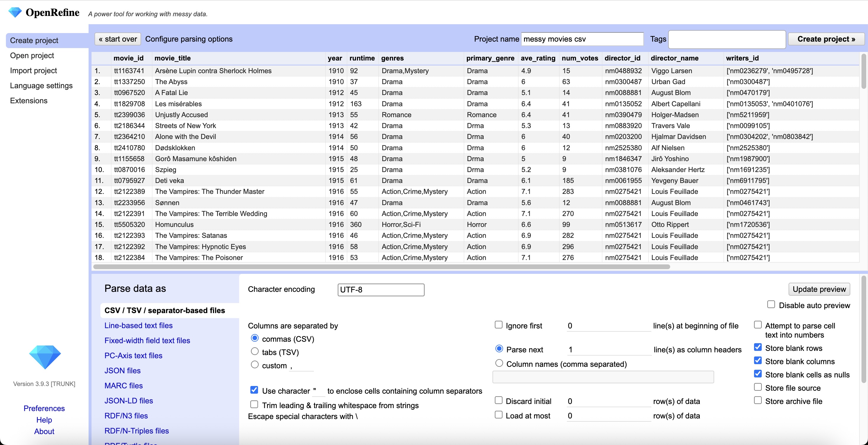
Task: Choose JSON-LD files parser
Action: coord(129,401)
